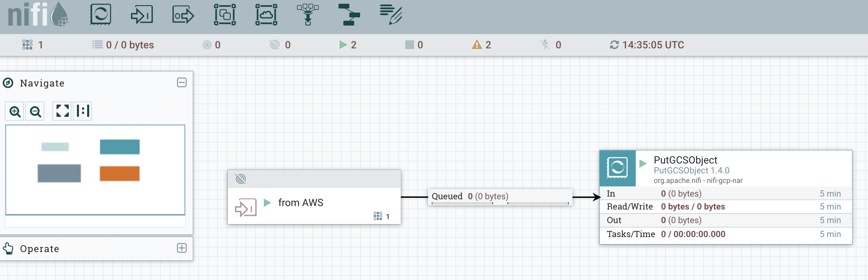Screen dimensions: 868x280
Task: Select the Queued connection label
Action: (500, 197)
